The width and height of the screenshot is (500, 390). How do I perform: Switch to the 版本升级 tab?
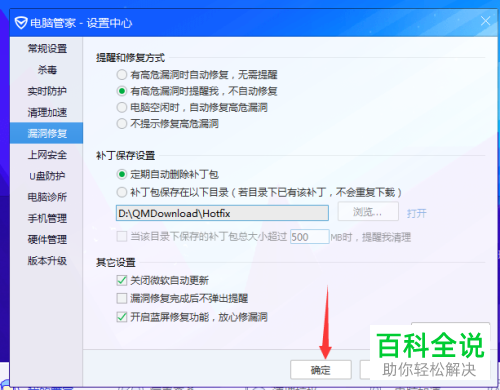[47, 261]
